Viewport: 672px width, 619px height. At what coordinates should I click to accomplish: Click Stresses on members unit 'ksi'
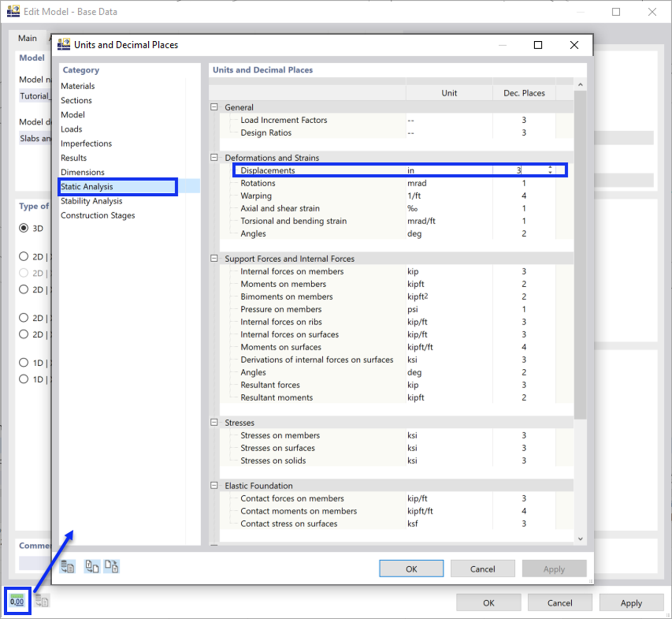[412, 435]
